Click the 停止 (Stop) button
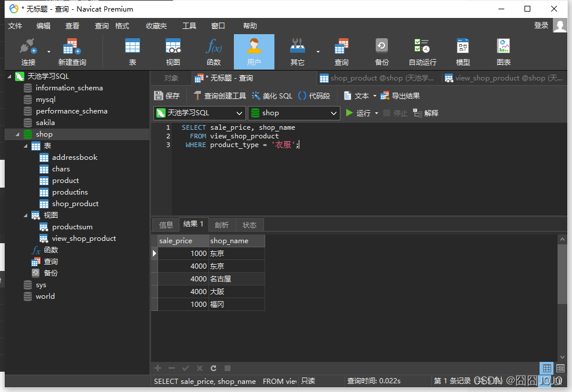The height and width of the screenshot is (392, 572). pos(395,113)
